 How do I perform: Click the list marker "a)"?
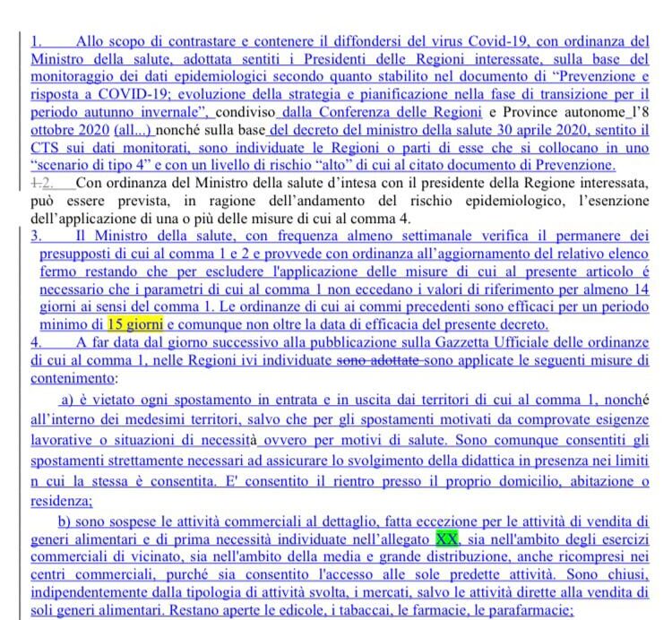67,400
